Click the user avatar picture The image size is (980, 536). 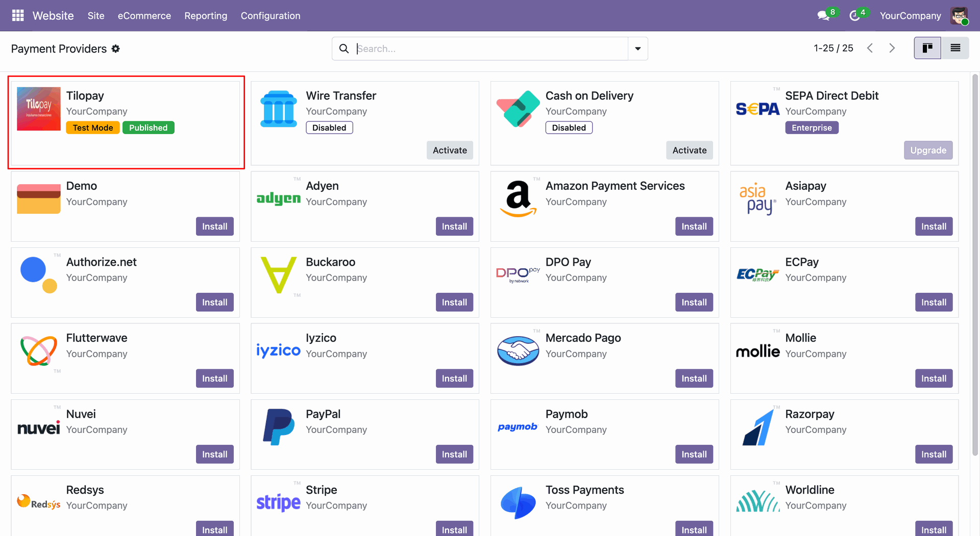pyautogui.click(x=959, y=16)
